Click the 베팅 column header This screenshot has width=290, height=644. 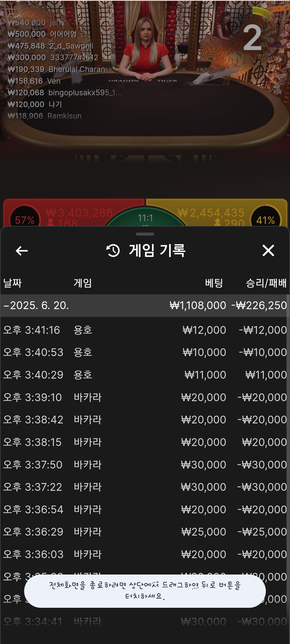coord(214,283)
